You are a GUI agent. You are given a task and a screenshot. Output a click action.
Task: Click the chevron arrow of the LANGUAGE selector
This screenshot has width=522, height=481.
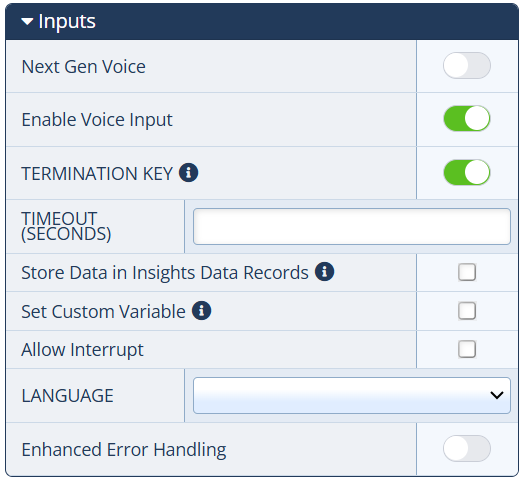pyautogui.click(x=497, y=395)
